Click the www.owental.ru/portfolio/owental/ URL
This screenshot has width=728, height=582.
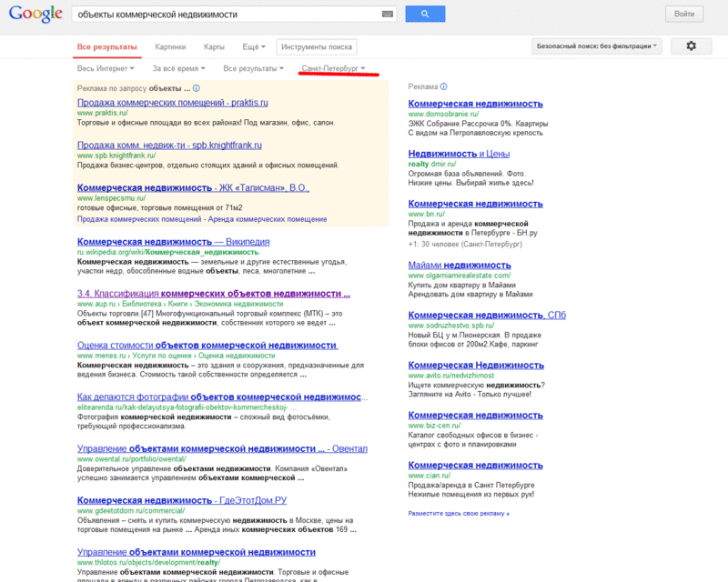131,459
